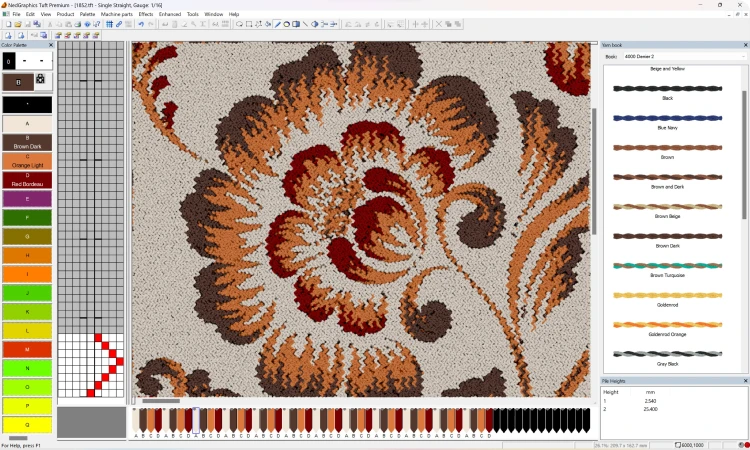Close the Yarn book panel

(745, 45)
